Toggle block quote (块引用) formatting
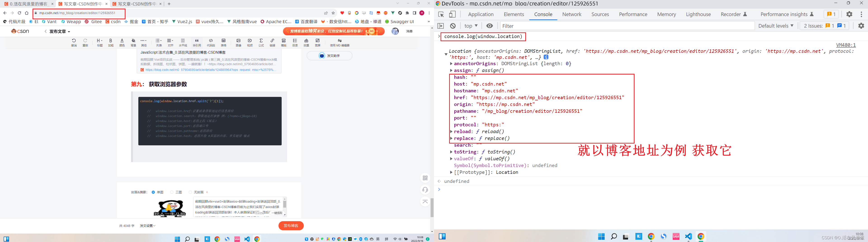Screen dimensions: 868x242 pyautogui.click(x=197, y=43)
